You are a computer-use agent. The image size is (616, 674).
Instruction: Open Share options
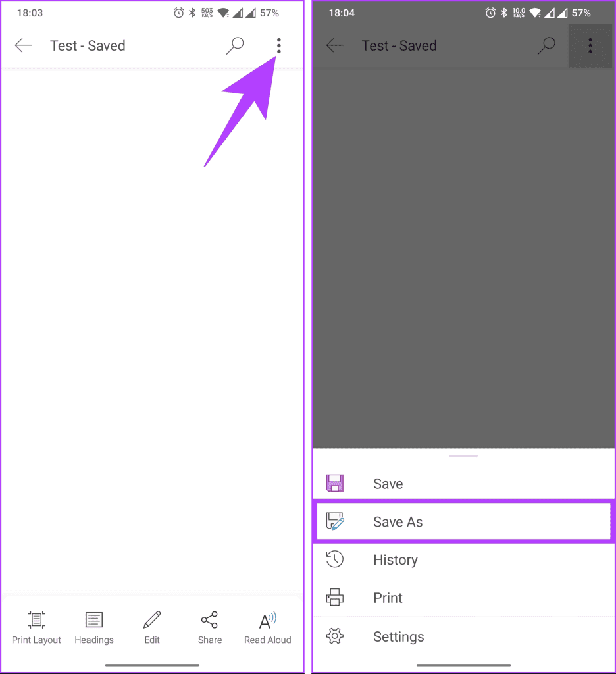pyautogui.click(x=210, y=627)
